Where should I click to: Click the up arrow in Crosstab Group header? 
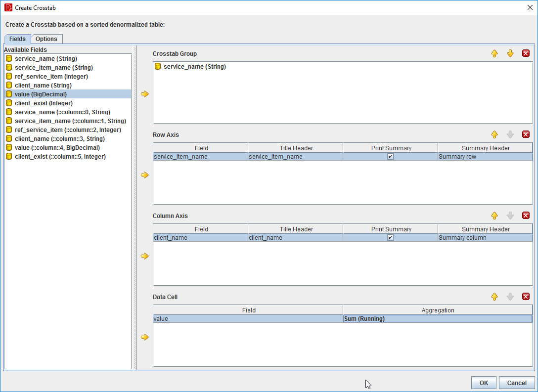click(494, 53)
